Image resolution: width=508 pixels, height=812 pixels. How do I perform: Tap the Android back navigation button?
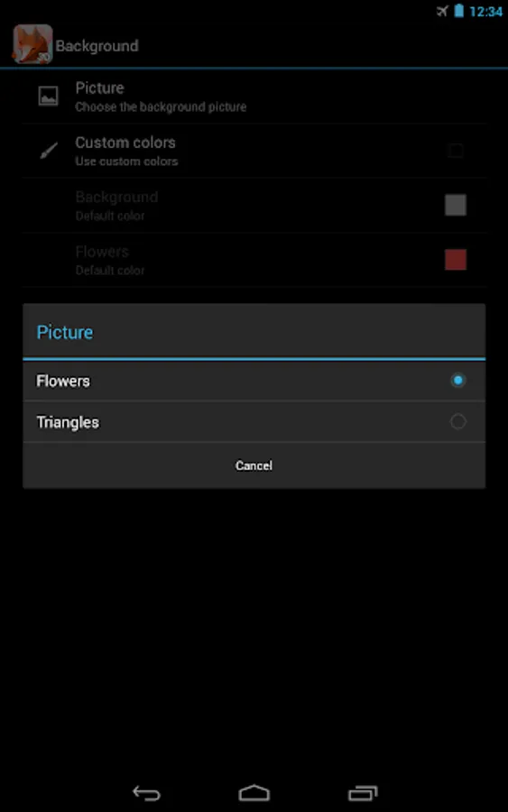click(x=146, y=793)
